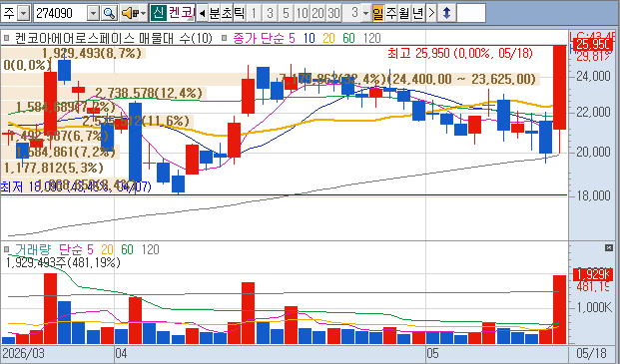Image resolution: width=620 pixels, height=364 pixels.
Task: Click the 24,000 price axis label
Action: [x=593, y=77]
